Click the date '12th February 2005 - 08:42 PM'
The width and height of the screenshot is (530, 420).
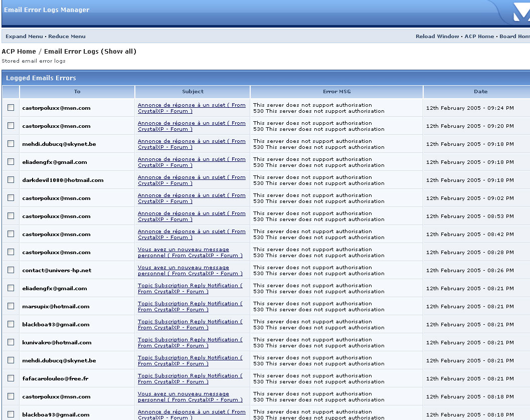pos(470,234)
